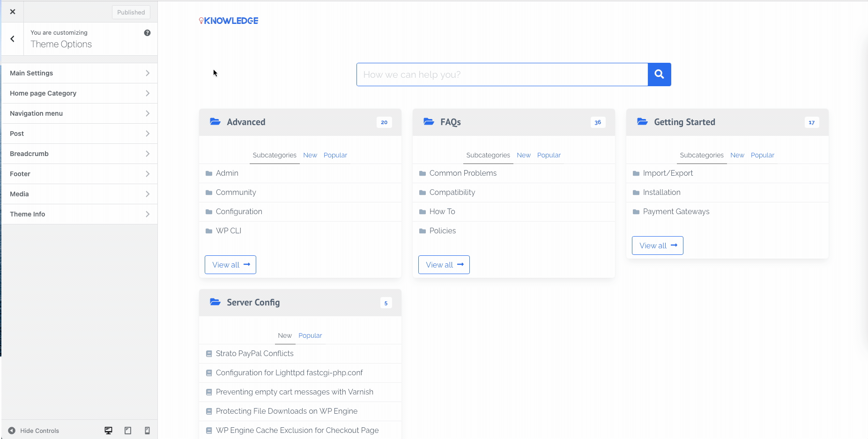Click View all under Getting Started
The height and width of the screenshot is (439, 868).
coord(657,246)
